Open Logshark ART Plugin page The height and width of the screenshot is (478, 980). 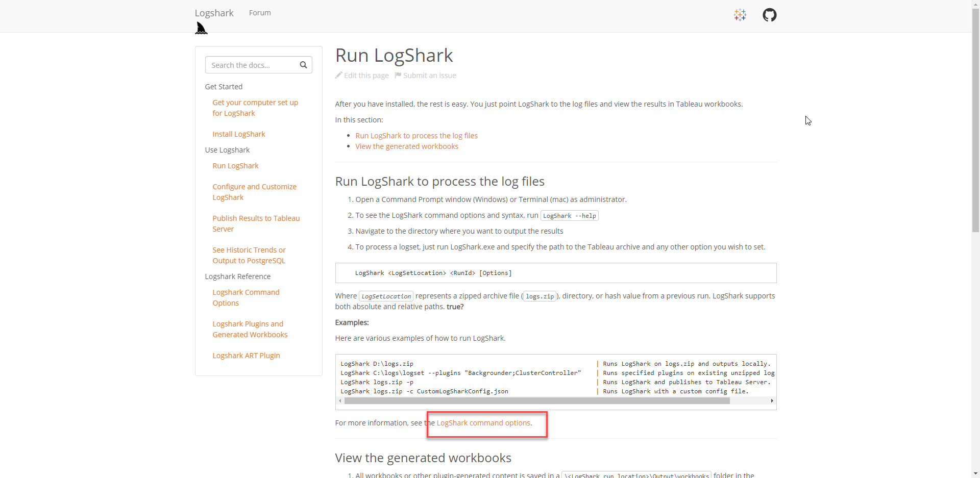click(246, 356)
